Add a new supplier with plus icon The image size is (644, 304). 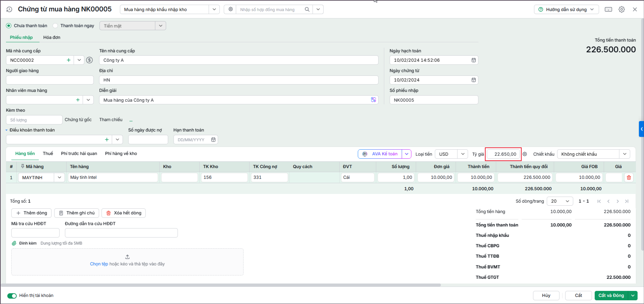(69, 60)
